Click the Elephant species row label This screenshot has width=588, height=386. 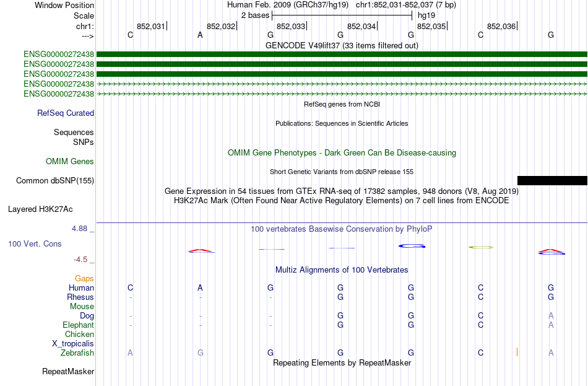point(78,325)
